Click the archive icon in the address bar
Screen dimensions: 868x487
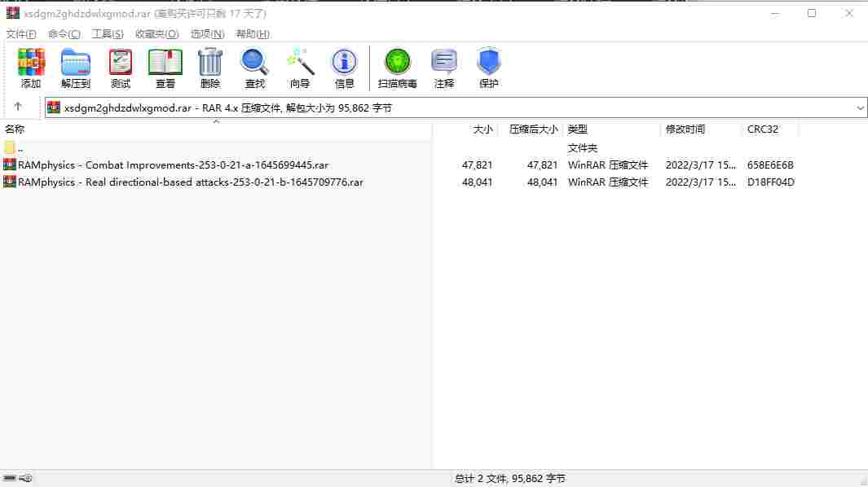tap(54, 107)
